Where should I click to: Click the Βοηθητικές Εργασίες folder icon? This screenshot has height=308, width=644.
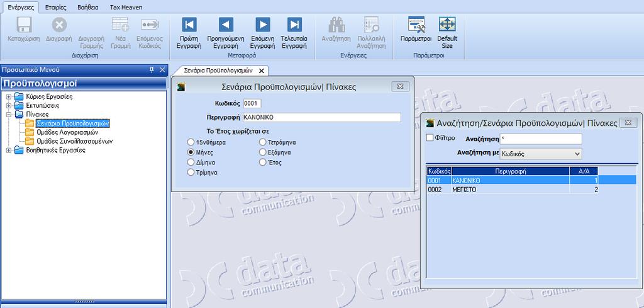pyautogui.click(x=19, y=150)
